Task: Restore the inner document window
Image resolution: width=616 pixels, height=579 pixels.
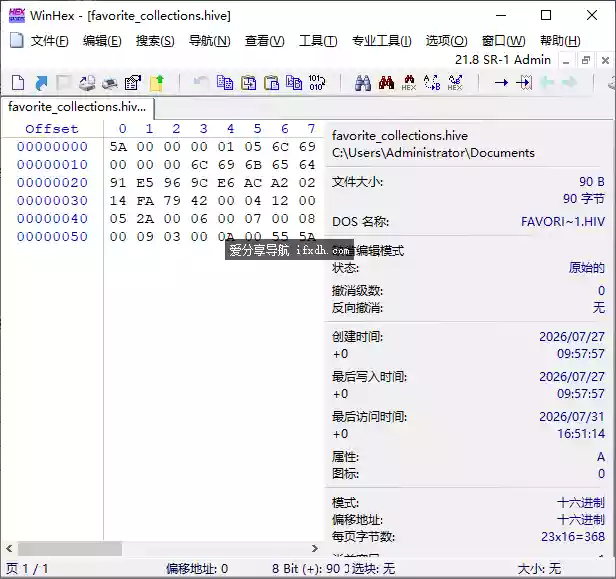Action: [x=586, y=60]
